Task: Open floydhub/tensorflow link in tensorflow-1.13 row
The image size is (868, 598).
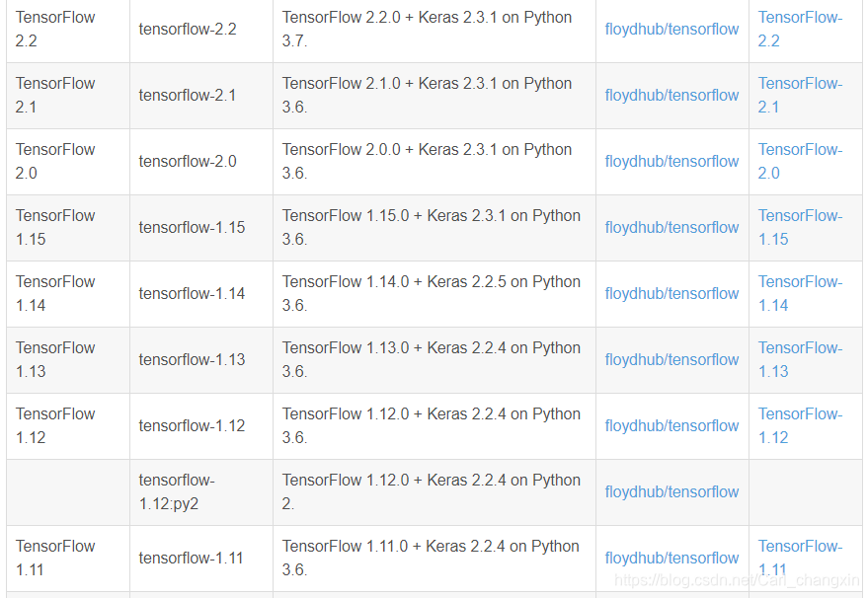Action: tap(671, 359)
